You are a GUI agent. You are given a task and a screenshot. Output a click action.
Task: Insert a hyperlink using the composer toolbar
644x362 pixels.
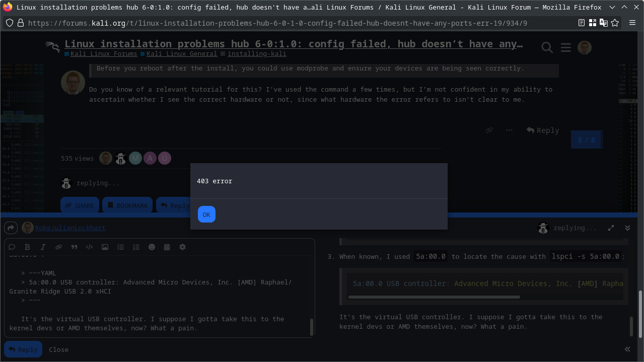coord(58,247)
